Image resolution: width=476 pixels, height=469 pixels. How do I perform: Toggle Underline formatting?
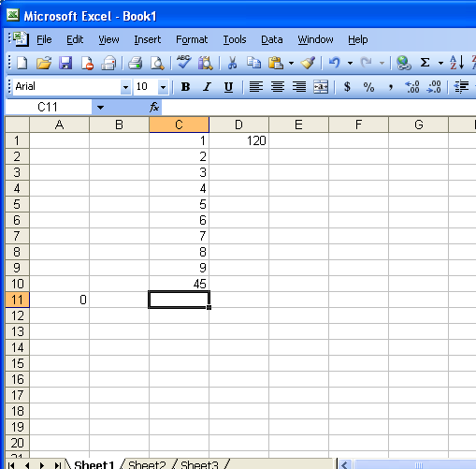coord(228,87)
